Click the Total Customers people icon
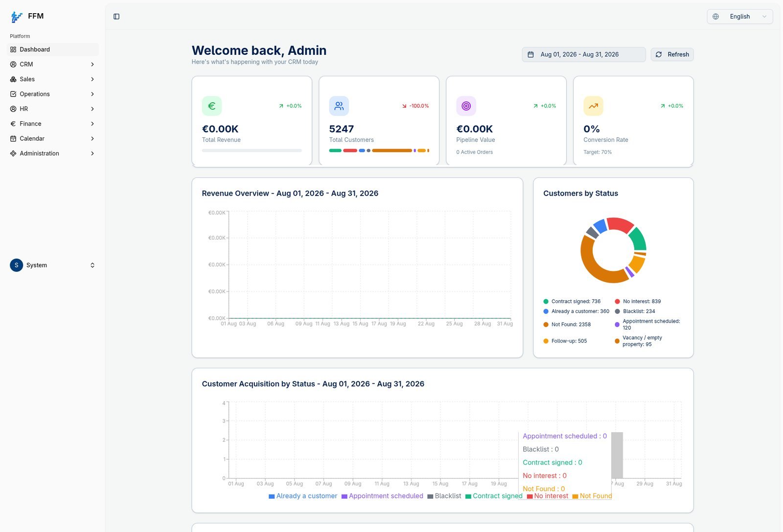This screenshot has height=532, width=783. click(339, 106)
